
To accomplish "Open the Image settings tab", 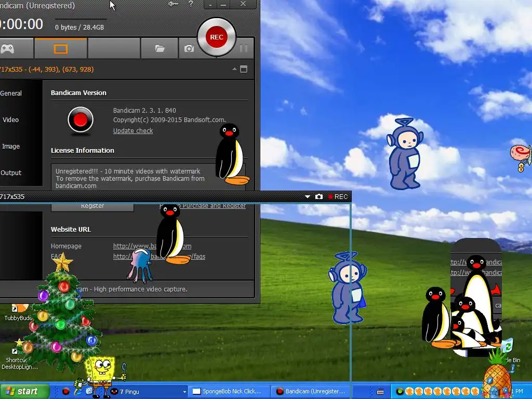I will click(x=11, y=146).
